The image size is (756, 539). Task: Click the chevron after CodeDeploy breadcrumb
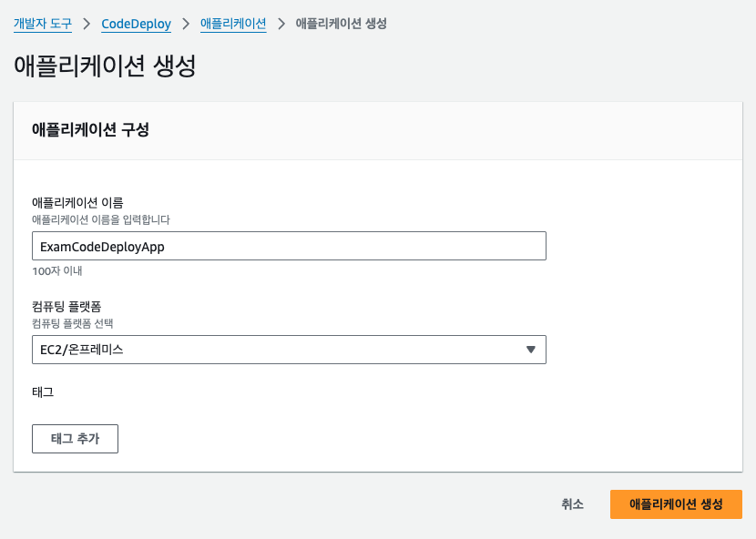pyautogui.click(x=186, y=24)
